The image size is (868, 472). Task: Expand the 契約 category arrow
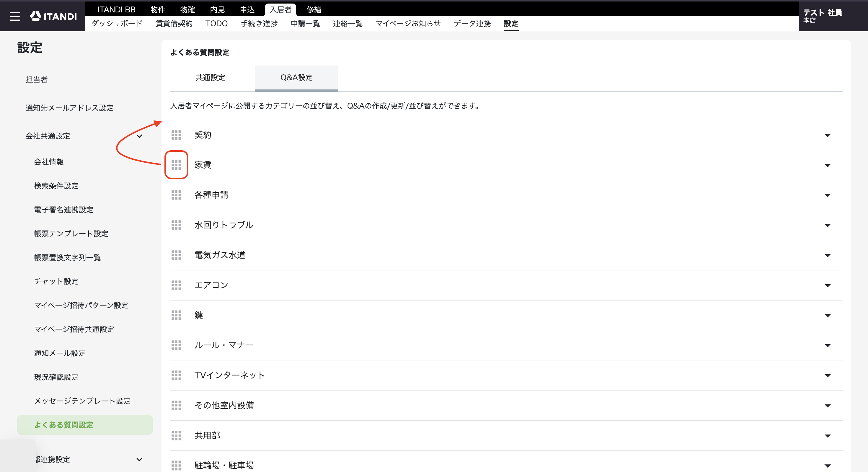[827, 135]
